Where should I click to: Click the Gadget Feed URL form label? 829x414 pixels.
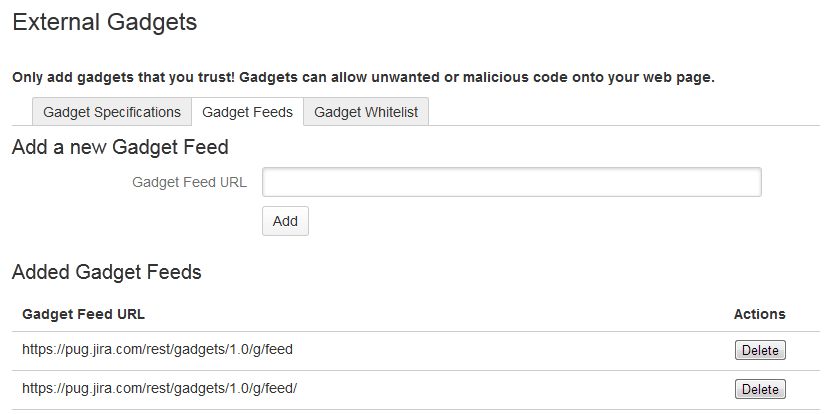[x=189, y=182]
